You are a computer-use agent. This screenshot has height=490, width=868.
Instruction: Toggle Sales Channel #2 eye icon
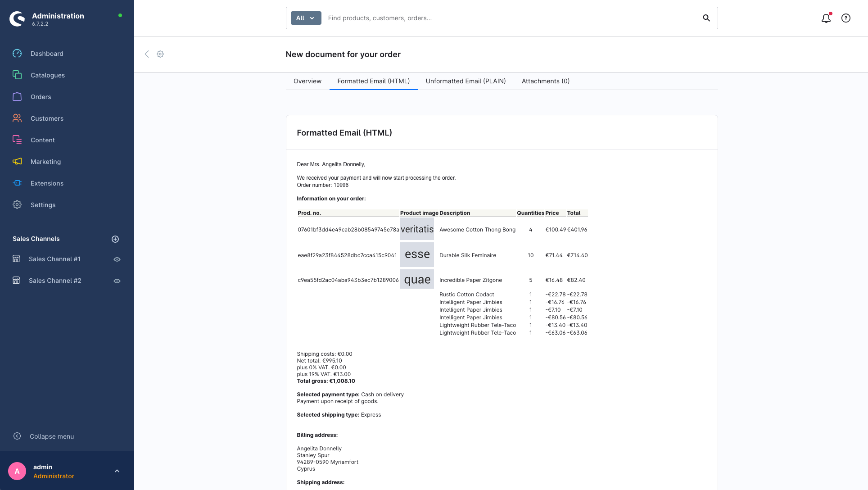coord(117,281)
